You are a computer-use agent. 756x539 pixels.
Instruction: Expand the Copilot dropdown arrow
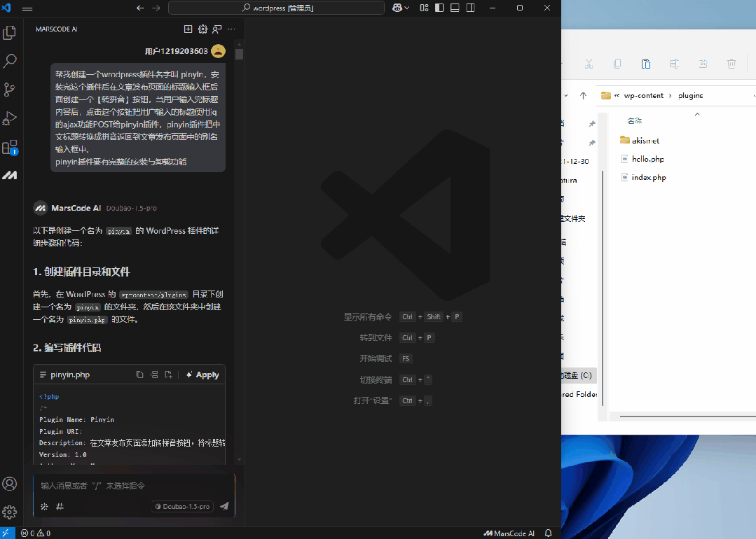[407, 8]
